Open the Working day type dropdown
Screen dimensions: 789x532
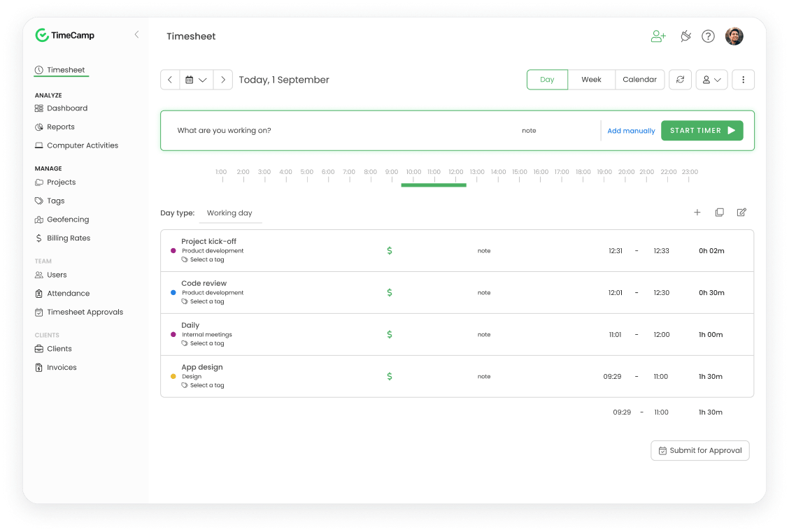231,213
